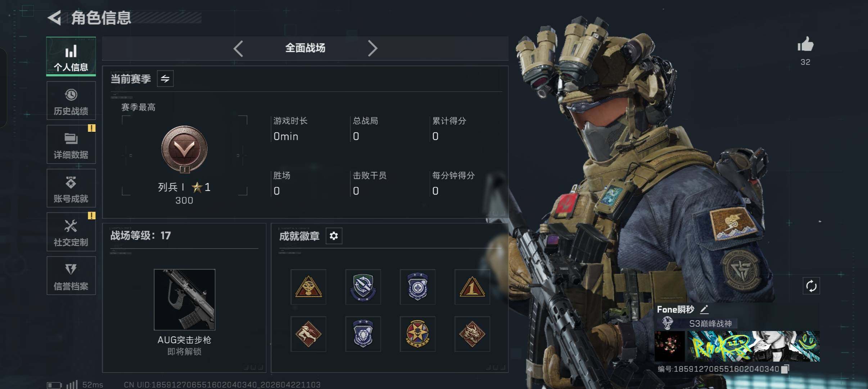
Task: Click the AUG突击步枪 weapon thumbnail
Action: pyautogui.click(x=185, y=300)
